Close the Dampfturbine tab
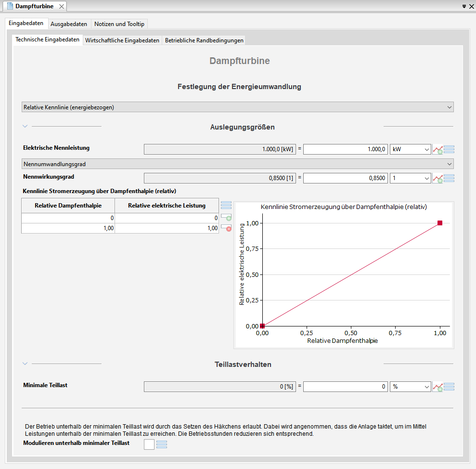The height and width of the screenshot is (469, 476). point(61,6)
